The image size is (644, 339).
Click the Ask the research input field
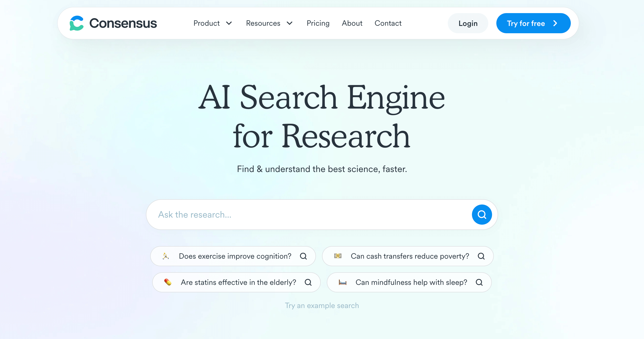pyautogui.click(x=322, y=215)
